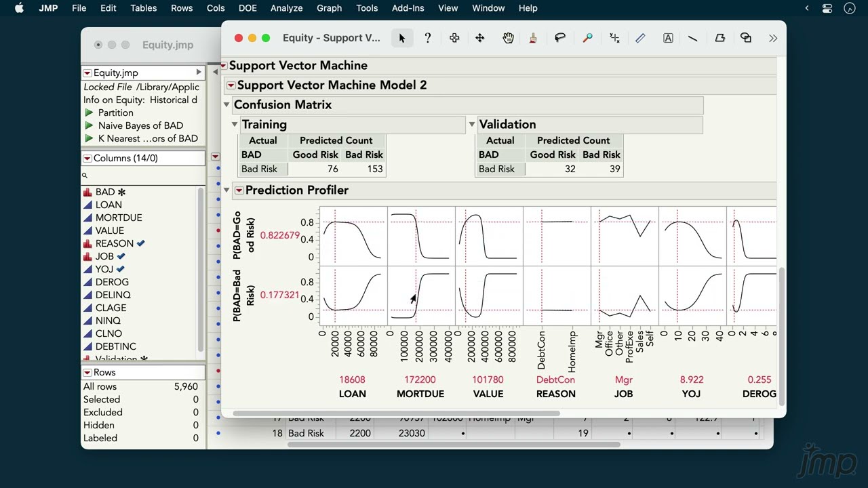Activate the Magnifier zoom tool

click(x=587, y=38)
